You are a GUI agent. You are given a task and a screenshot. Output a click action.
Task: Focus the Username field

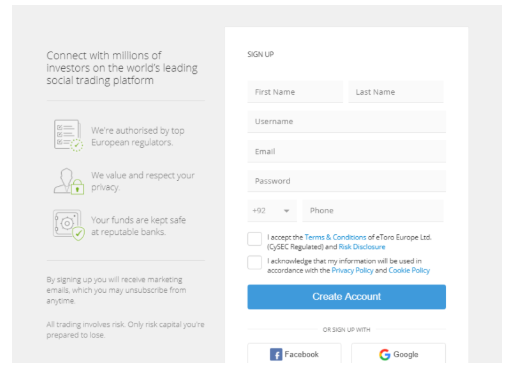point(346,122)
